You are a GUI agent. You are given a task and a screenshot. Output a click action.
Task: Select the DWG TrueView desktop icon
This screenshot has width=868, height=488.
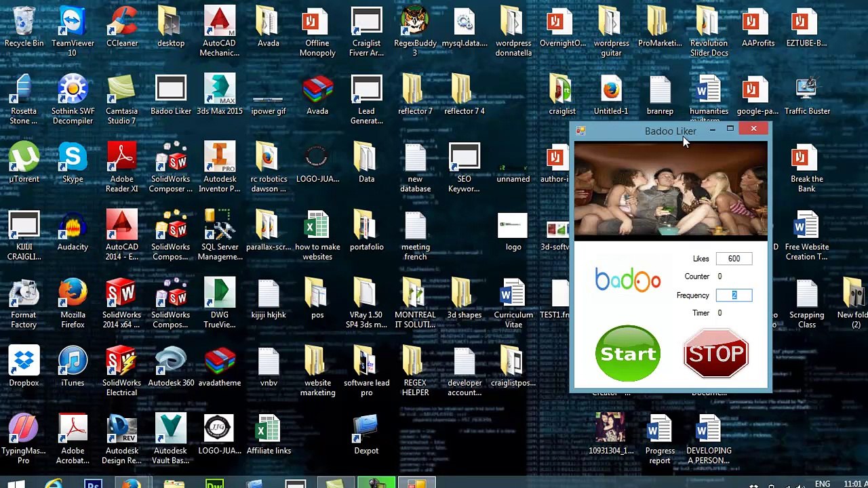coord(220,302)
